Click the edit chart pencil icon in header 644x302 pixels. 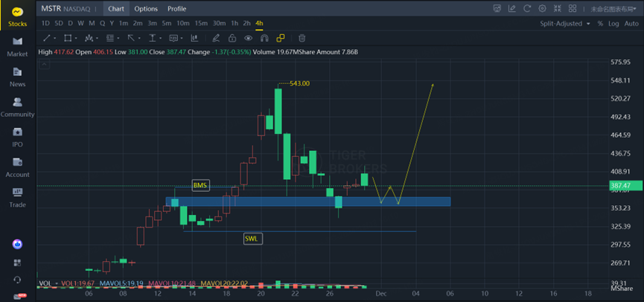(512, 9)
